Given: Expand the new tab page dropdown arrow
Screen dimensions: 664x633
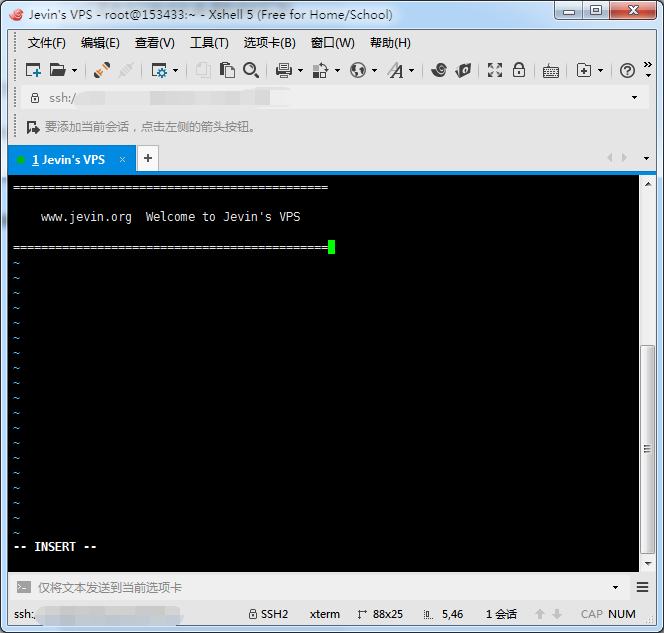Looking at the screenshot, I should (600, 70).
